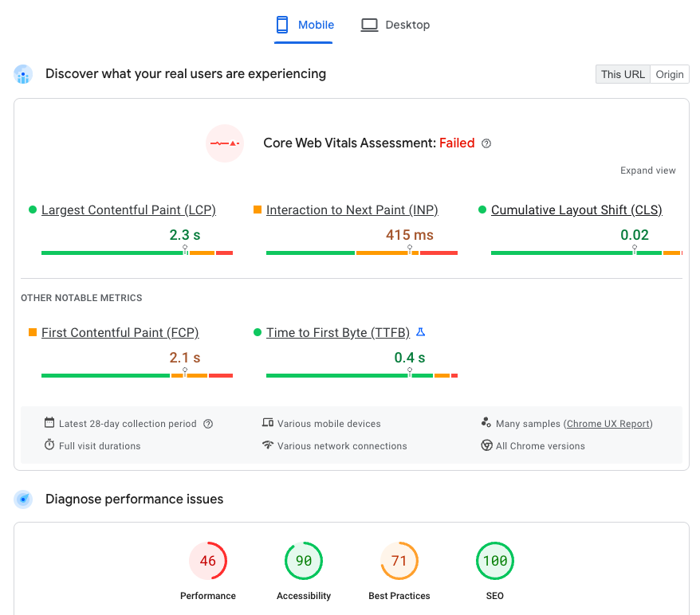This screenshot has width=700, height=615.
Task: Click the 0.02 CLS value
Action: [635, 234]
